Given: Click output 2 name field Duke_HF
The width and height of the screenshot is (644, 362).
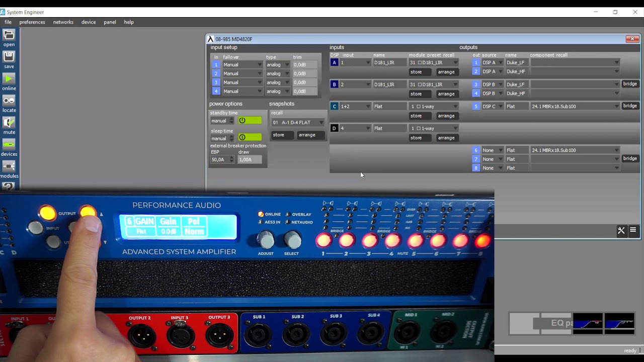Looking at the screenshot, I should tap(517, 71).
